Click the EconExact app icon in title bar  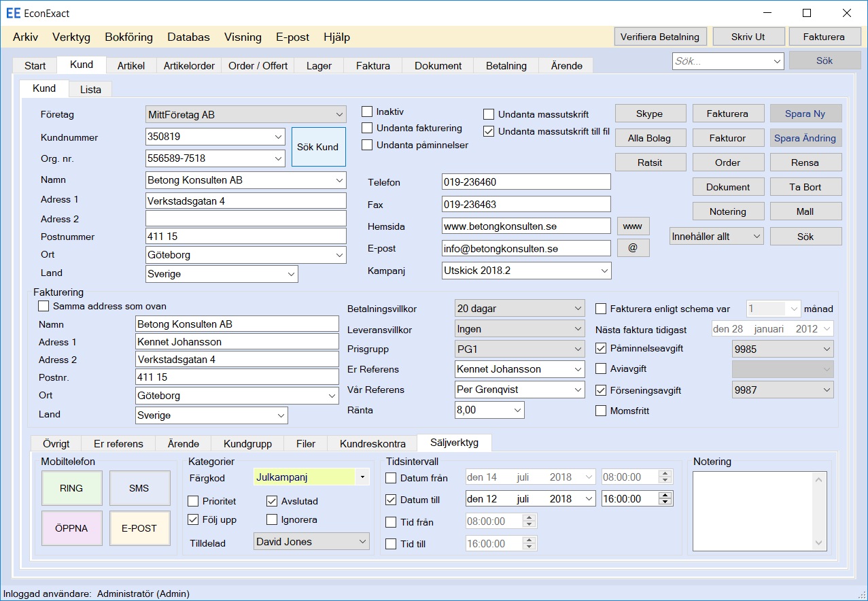(13, 13)
